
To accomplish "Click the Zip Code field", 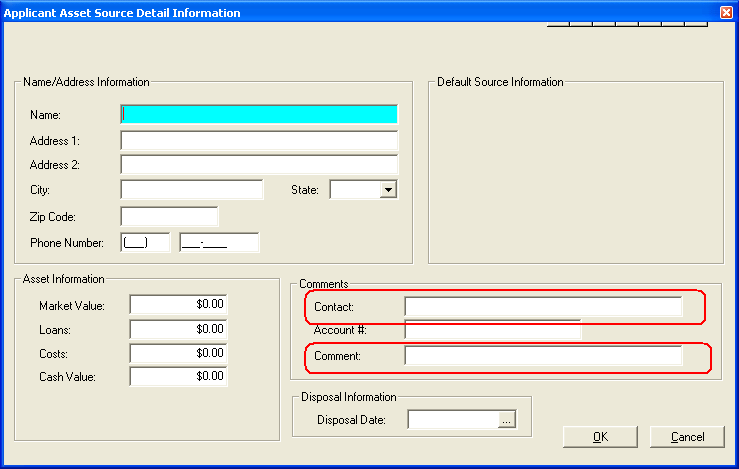I will (x=169, y=217).
